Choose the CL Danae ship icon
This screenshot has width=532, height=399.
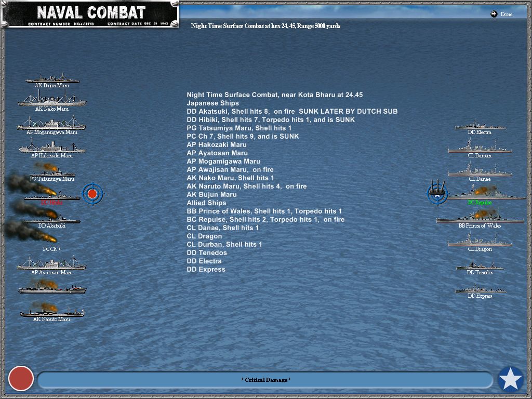pos(480,170)
